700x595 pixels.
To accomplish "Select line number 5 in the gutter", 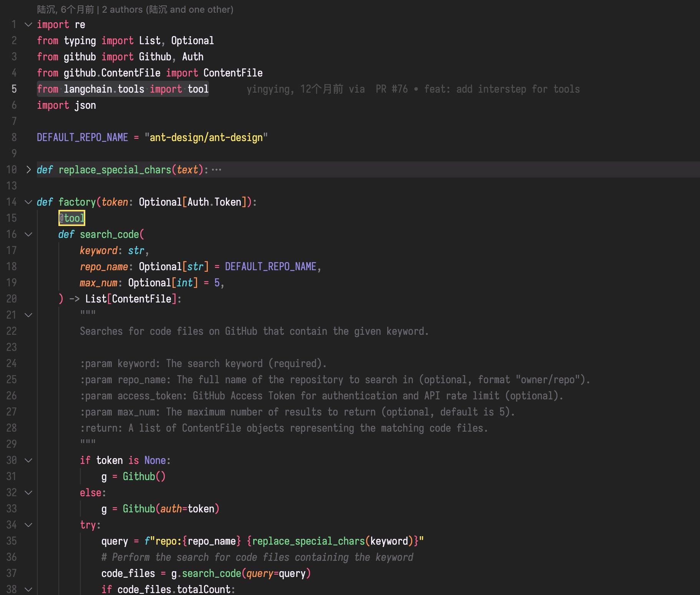I will 14,89.
